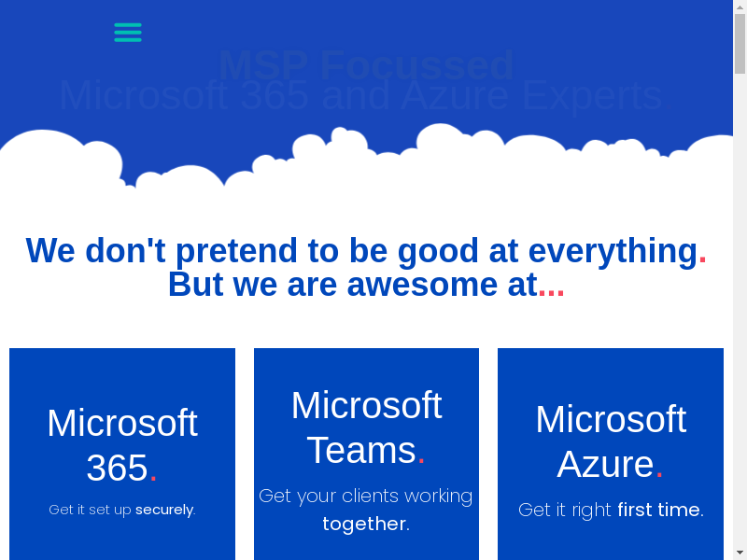Select the "Microsoft 365 and Azure Experts" subtitle

(360, 96)
